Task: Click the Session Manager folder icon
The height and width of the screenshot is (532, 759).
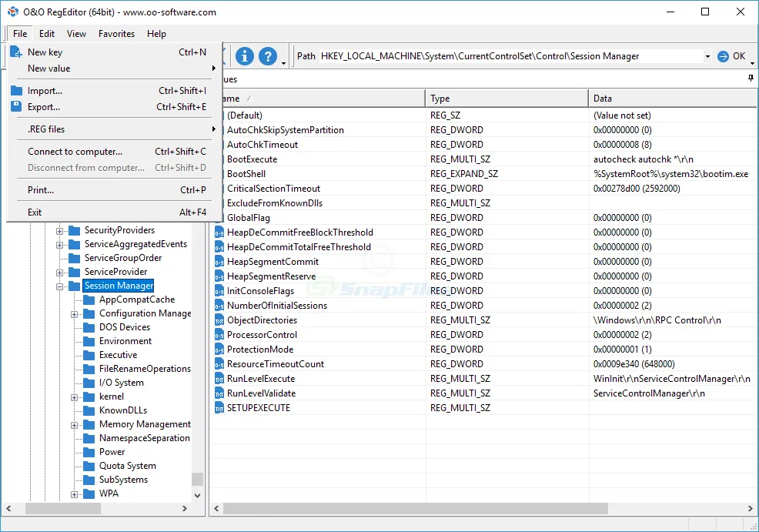Action: point(75,286)
